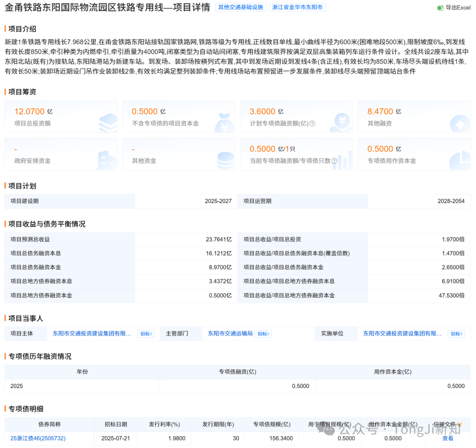
Task: Click 查看 to view disclosure file
Action: 448,438
